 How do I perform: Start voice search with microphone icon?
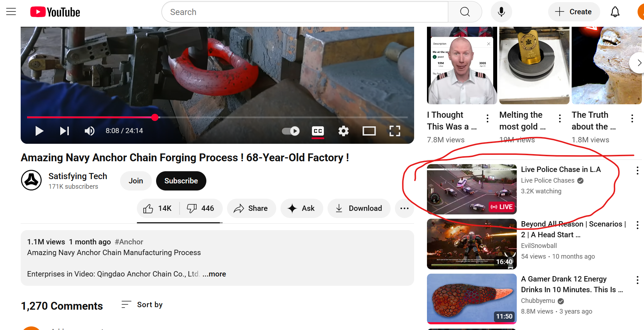[x=501, y=12]
